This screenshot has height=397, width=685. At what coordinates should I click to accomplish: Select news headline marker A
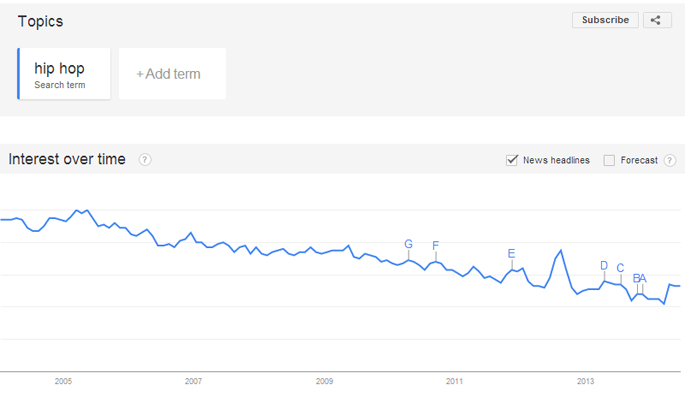click(x=643, y=278)
